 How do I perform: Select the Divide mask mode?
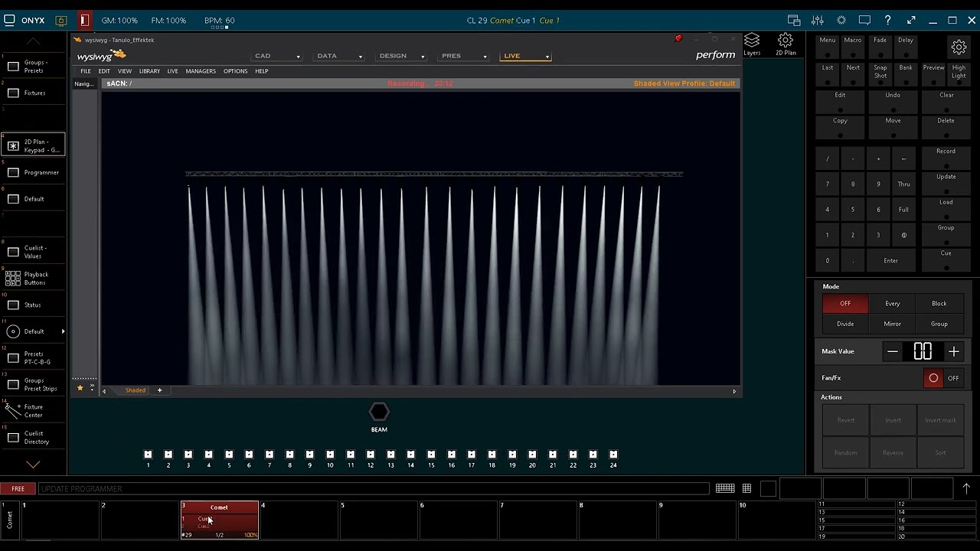(845, 324)
